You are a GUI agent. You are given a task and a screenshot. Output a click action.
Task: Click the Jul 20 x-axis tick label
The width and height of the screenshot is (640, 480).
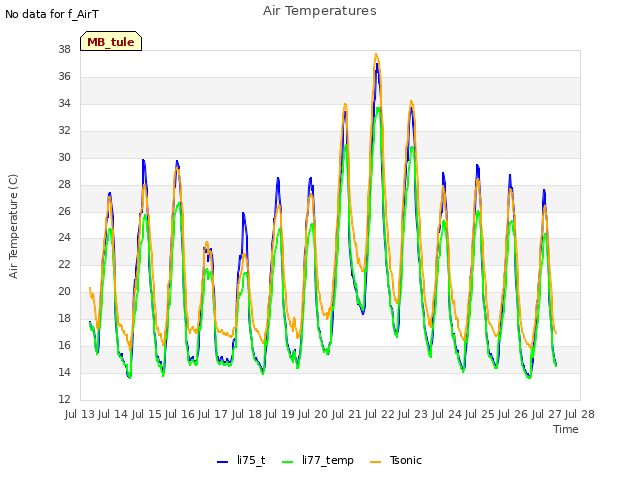tap(313, 414)
